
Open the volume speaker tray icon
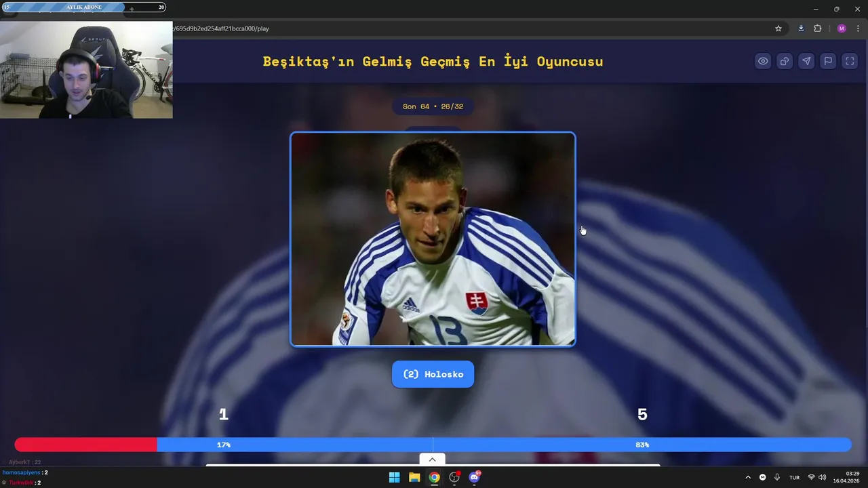coord(822,477)
